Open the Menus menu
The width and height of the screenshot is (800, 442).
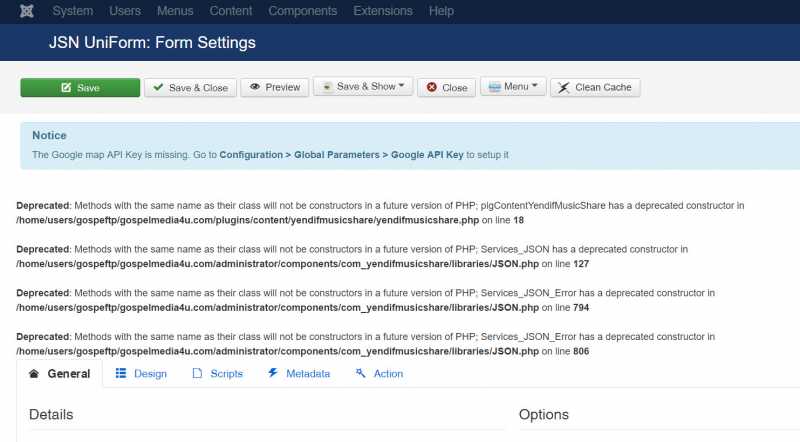point(175,11)
